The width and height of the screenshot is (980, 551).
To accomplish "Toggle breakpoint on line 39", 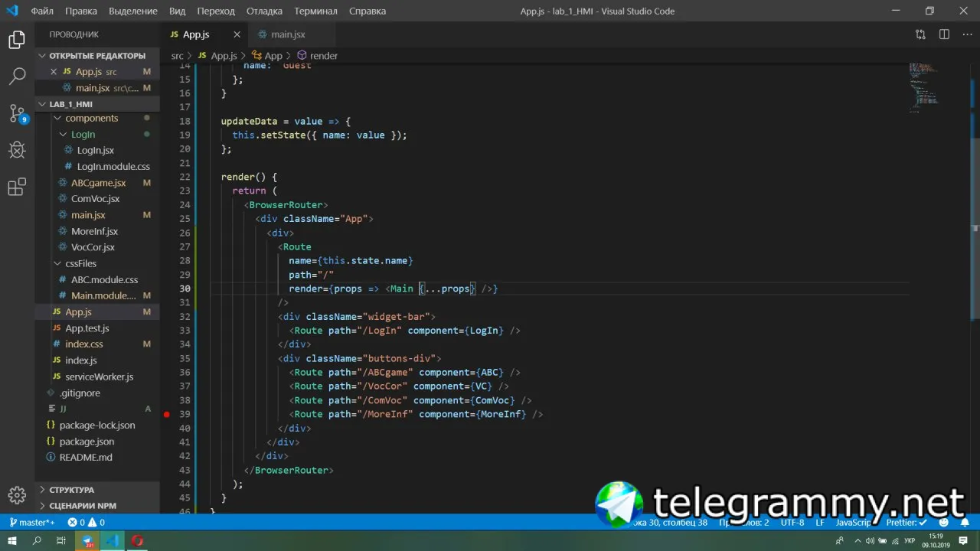I will point(166,414).
